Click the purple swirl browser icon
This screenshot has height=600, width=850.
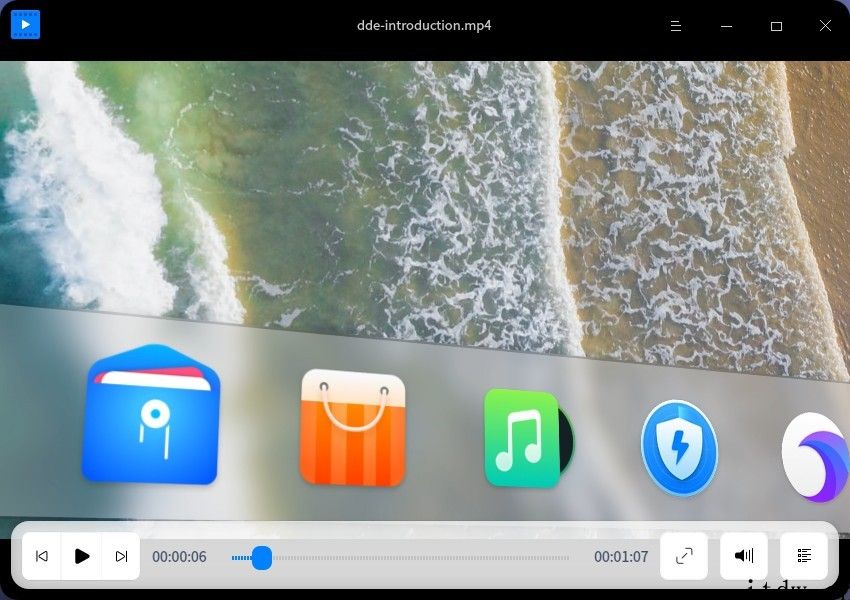[815, 457]
